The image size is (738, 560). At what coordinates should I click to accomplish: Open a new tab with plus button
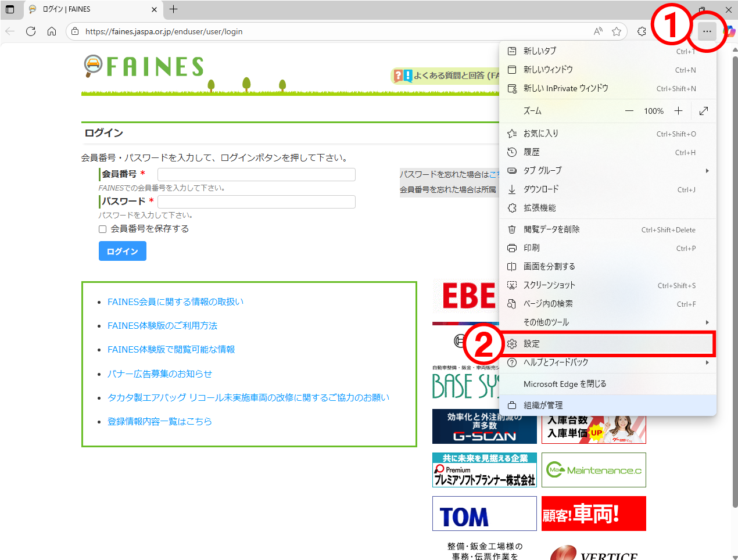tap(173, 9)
